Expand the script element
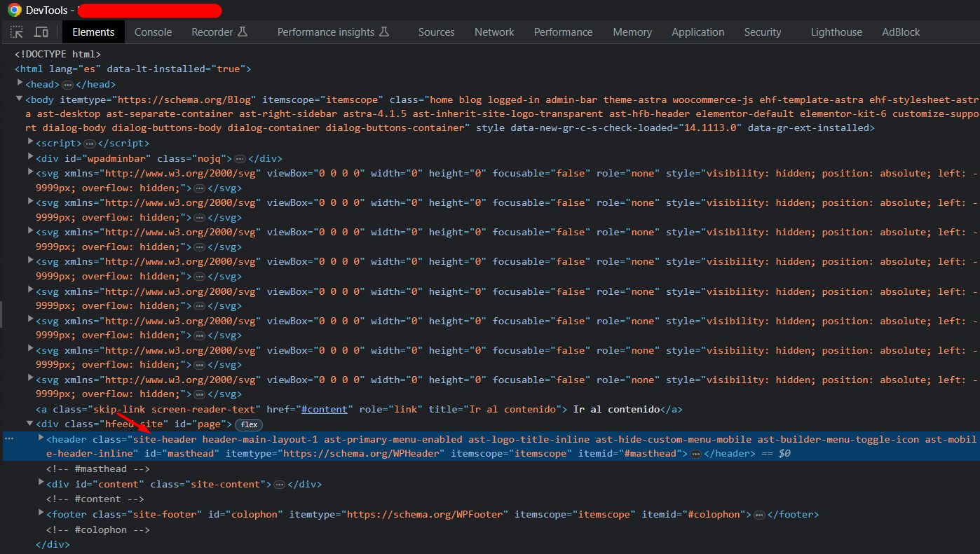The image size is (980, 554). [30, 143]
